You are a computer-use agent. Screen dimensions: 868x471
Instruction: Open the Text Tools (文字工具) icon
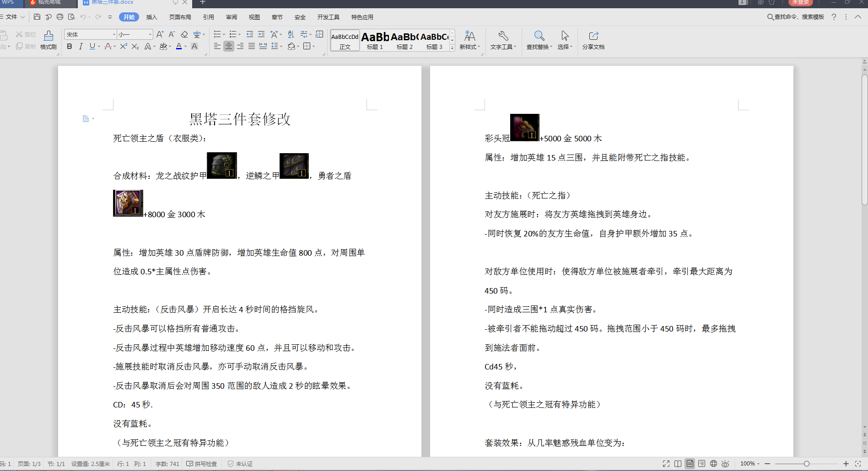click(503, 40)
